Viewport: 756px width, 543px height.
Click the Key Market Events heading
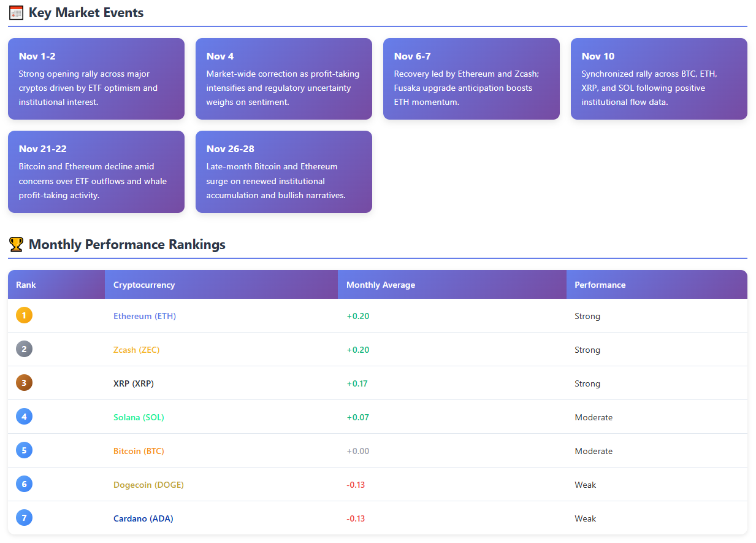pos(86,13)
